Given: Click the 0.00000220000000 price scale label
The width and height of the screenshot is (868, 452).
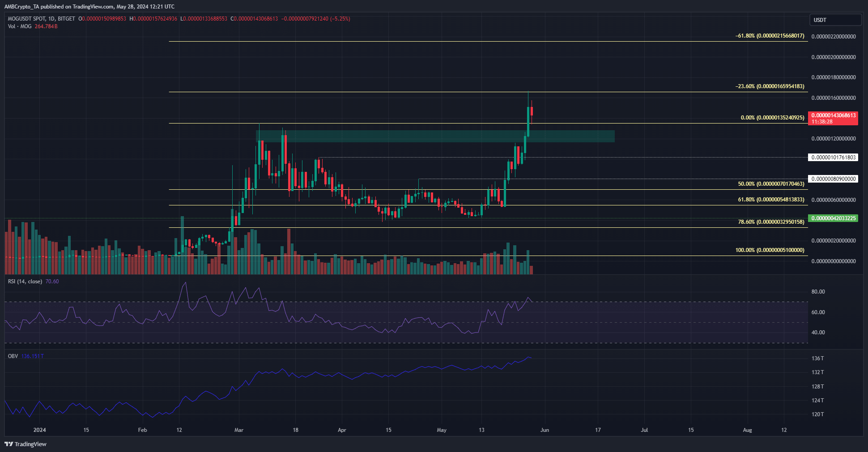Looking at the screenshot, I should point(834,37).
